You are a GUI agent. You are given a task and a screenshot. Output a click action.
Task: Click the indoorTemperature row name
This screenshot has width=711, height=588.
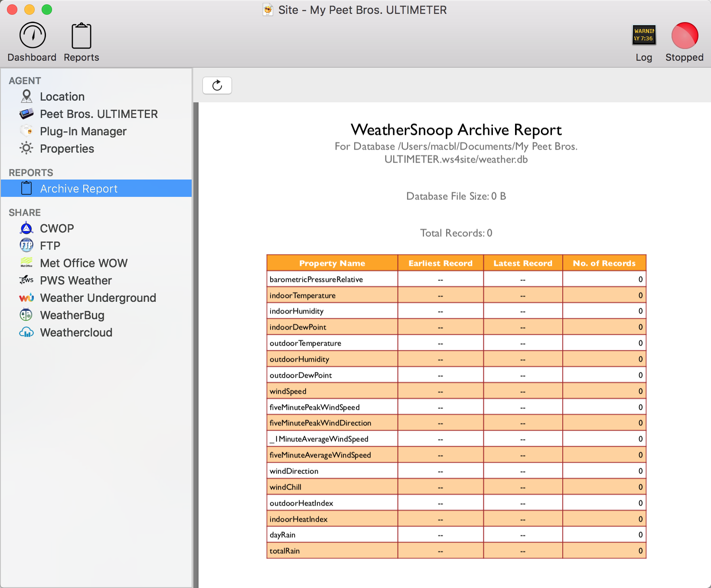click(303, 295)
